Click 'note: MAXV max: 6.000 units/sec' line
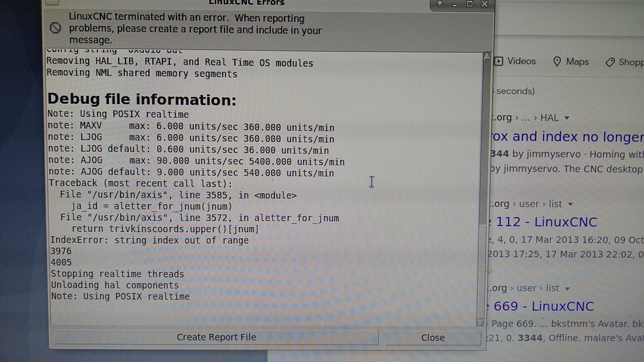Viewport: 644px width, 362px height. tap(191, 127)
